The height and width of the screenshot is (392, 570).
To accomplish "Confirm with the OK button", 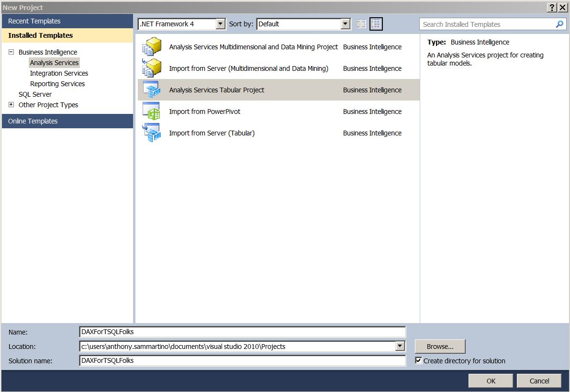I will click(x=491, y=381).
